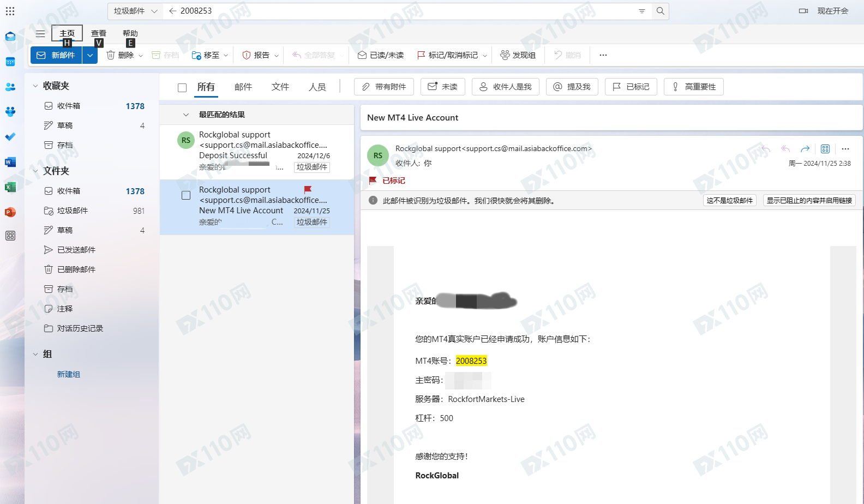The image size is (864, 504).
Task: Open dropdown arrow beside 新邮件
Action: tap(90, 55)
